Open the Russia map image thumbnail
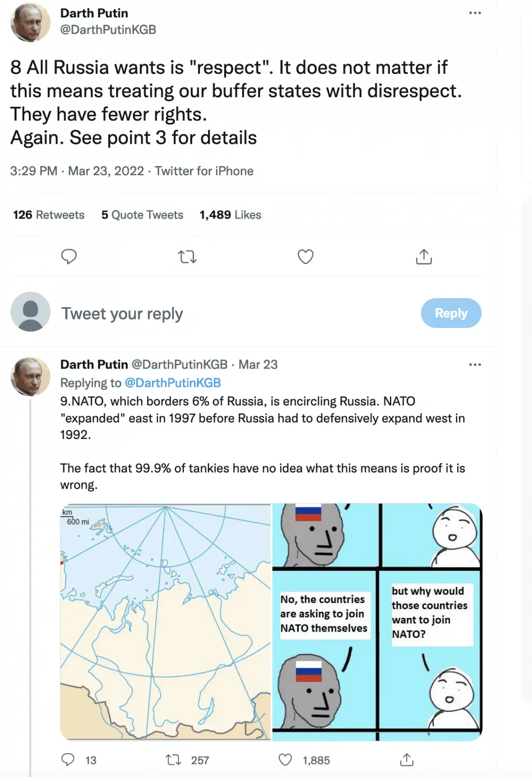Screen dimensions: 532x777 (166, 622)
